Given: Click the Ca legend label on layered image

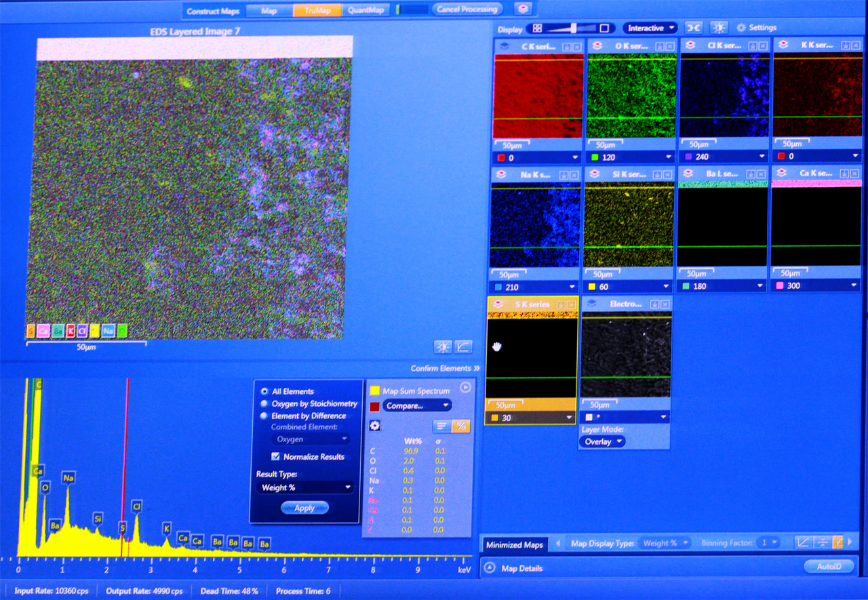Looking at the screenshot, I should point(43,331).
